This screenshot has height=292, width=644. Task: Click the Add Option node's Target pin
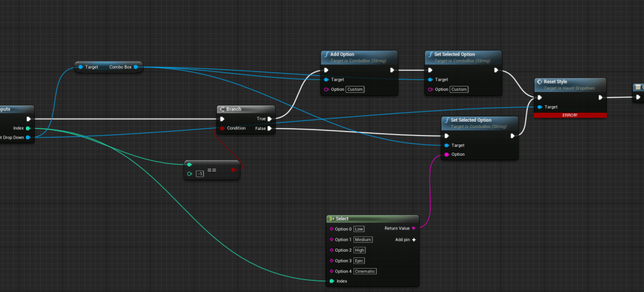tap(326, 79)
